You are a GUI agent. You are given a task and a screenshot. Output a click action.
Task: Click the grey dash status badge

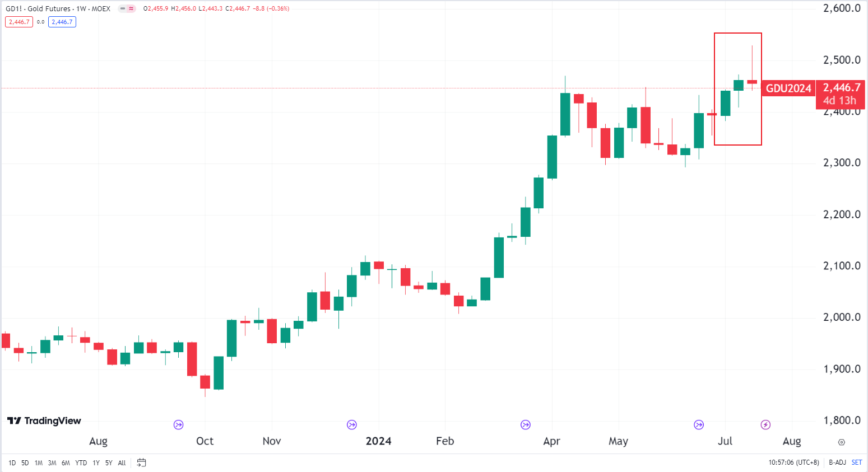(x=123, y=9)
